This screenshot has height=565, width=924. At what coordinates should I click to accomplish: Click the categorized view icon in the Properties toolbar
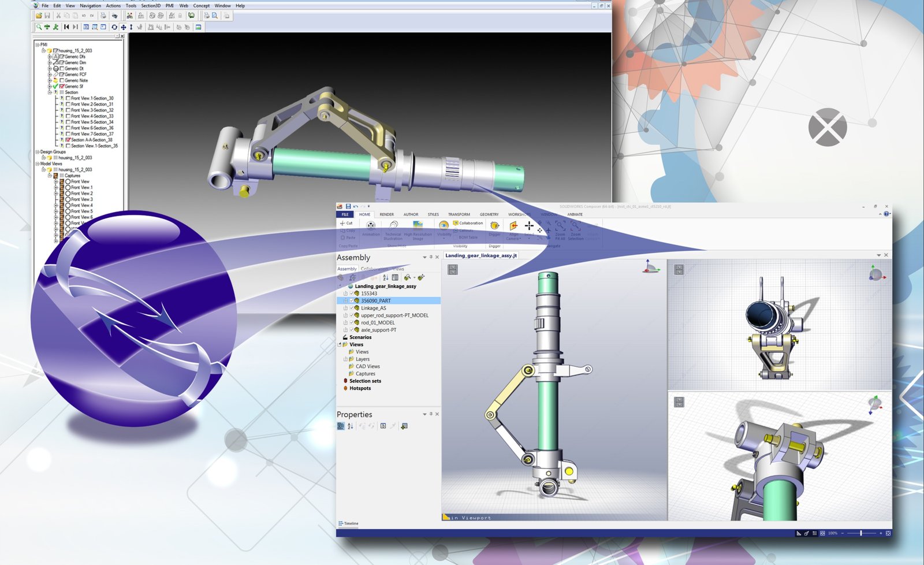pyautogui.click(x=341, y=426)
